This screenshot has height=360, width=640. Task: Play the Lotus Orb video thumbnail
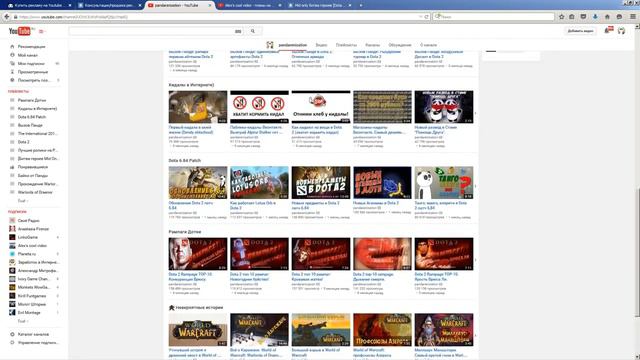259,182
